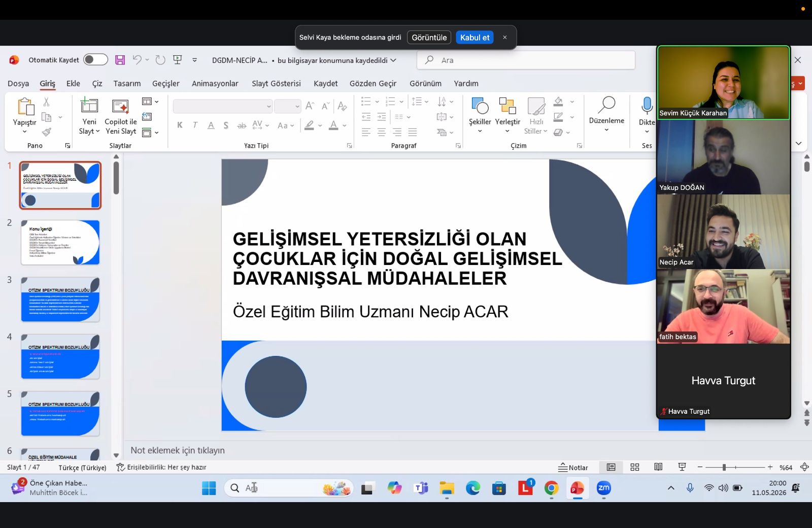Expand Paragraf dialog launcher
The height and width of the screenshot is (528, 812).
point(458,146)
